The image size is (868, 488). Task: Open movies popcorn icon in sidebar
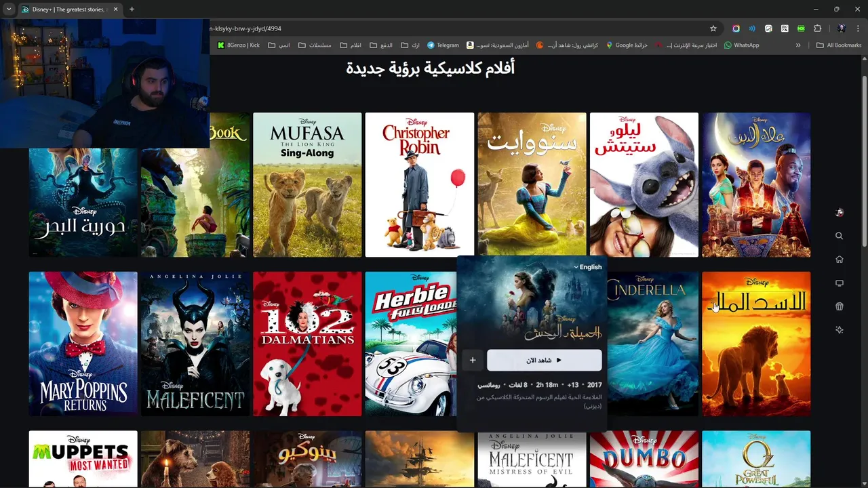(x=840, y=306)
